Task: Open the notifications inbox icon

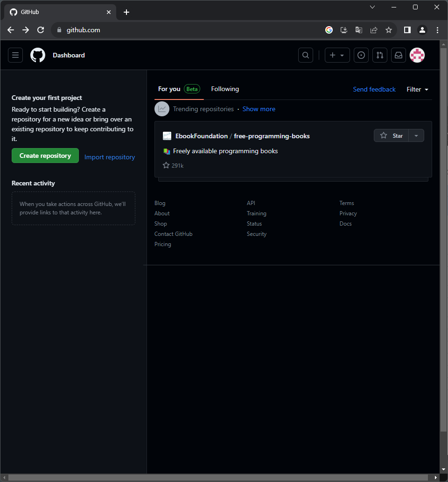Action: pyautogui.click(x=399, y=55)
